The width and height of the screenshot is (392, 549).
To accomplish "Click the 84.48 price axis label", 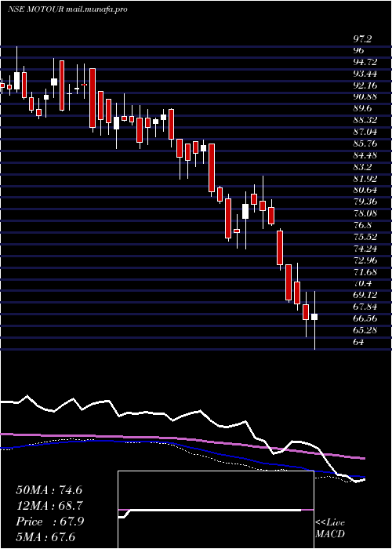I will [365, 155].
